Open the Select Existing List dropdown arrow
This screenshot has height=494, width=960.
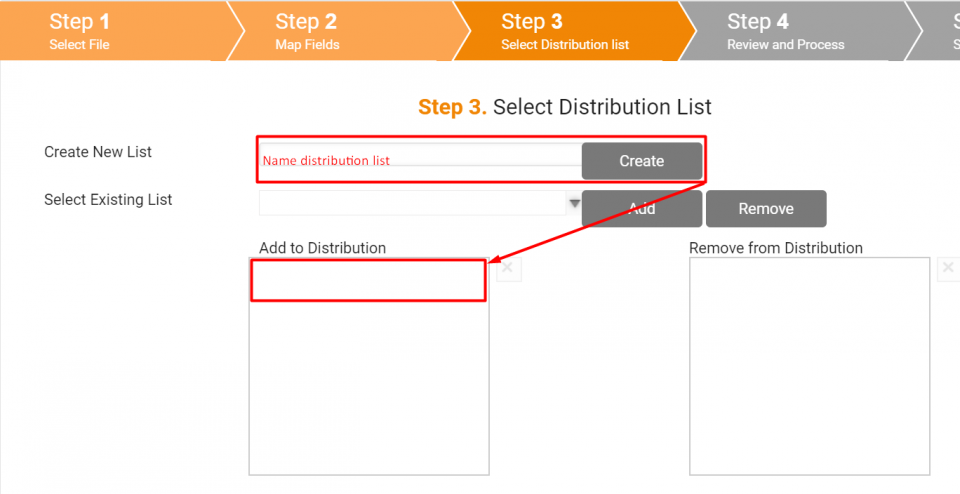pos(574,203)
